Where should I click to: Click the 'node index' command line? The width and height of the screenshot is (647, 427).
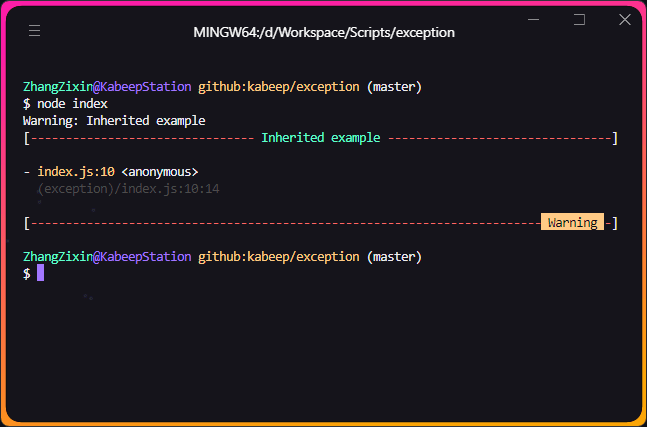pyautogui.click(x=66, y=104)
